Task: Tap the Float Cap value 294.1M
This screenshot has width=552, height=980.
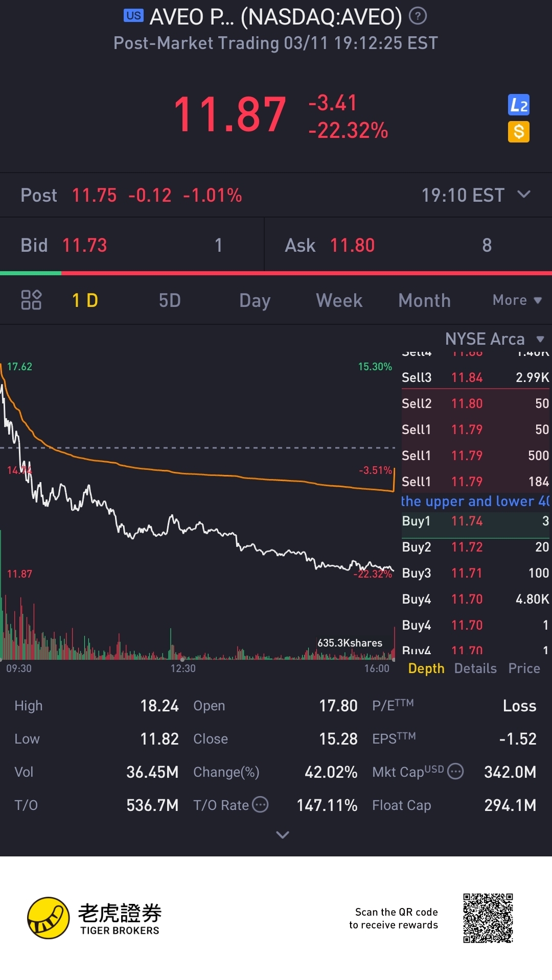Action: (510, 805)
